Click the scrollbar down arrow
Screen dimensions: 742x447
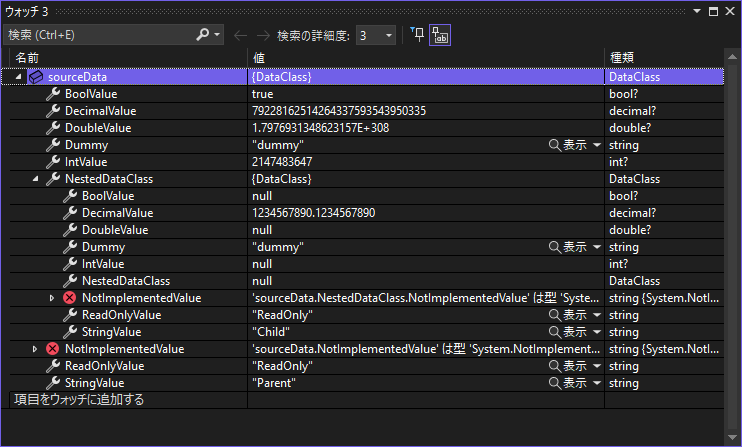pos(732,438)
